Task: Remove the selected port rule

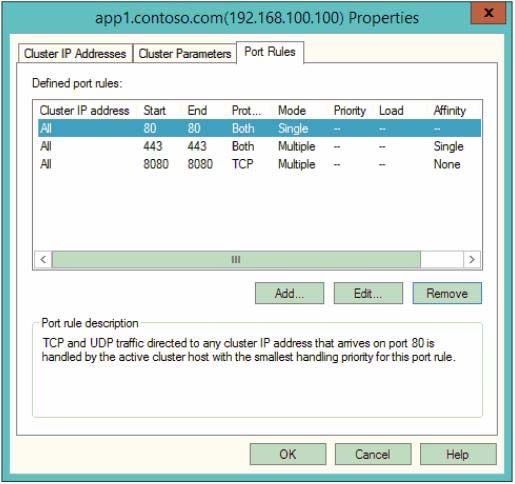Action: click(447, 293)
